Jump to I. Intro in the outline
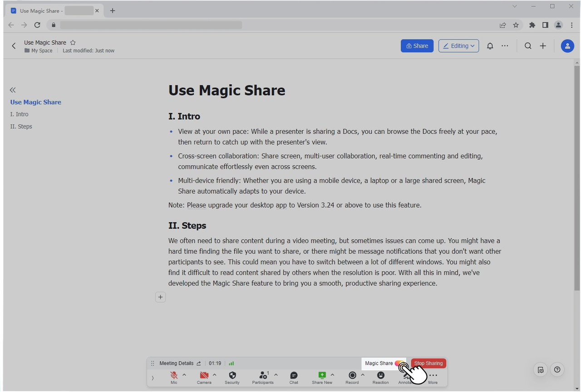This screenshot has height=392, width=581. tap(19, 114)
